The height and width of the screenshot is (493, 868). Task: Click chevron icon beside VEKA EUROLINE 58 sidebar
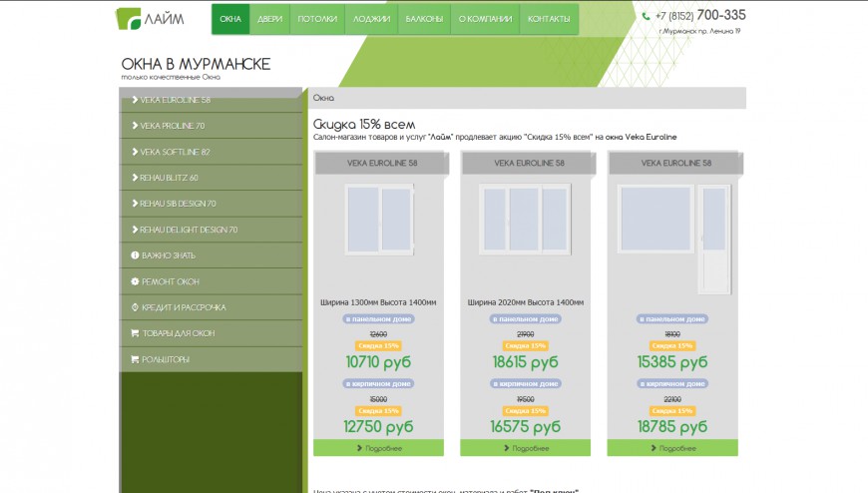(x=135, y=100)
